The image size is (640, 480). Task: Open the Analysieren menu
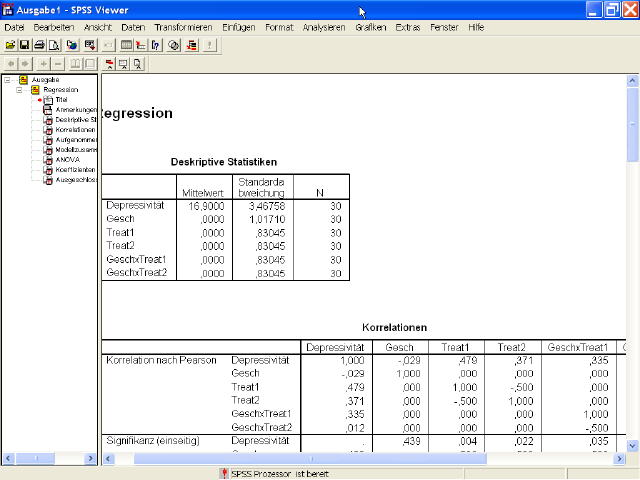pyautogui.click(x=324, y=27)
